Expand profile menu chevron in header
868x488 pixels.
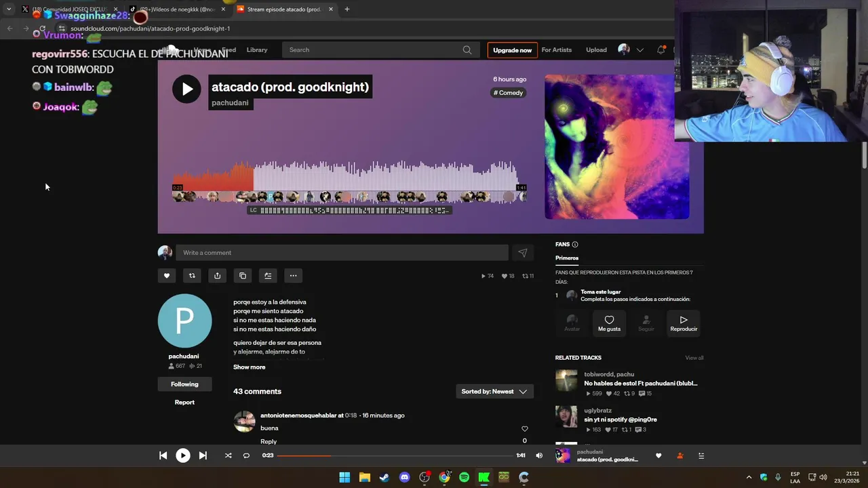639,50
